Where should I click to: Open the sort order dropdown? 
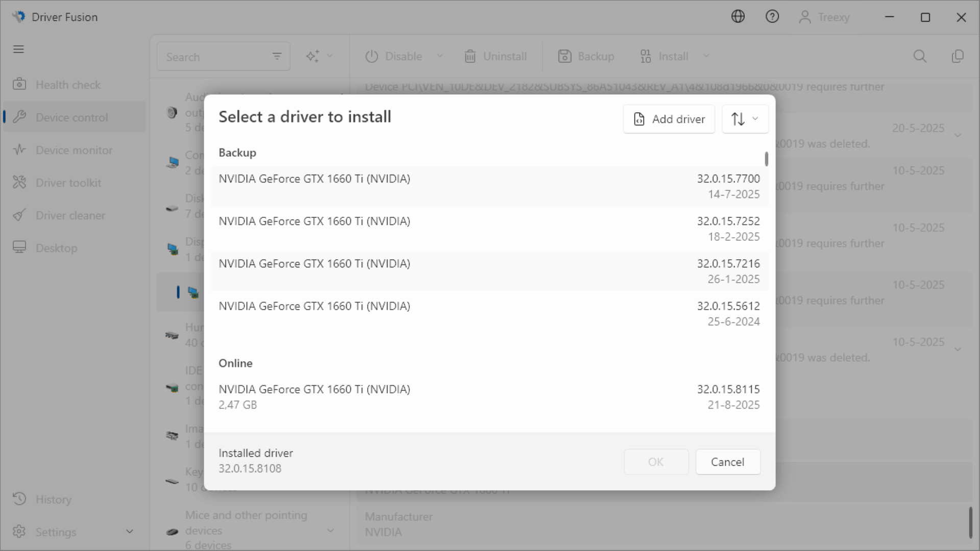[744, 118]
